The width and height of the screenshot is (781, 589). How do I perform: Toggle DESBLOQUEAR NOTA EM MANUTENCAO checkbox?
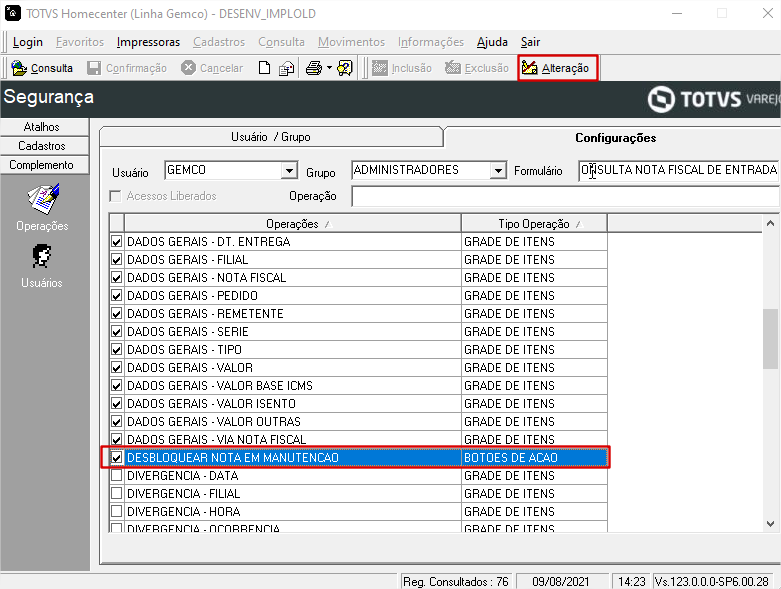[117, 458]
